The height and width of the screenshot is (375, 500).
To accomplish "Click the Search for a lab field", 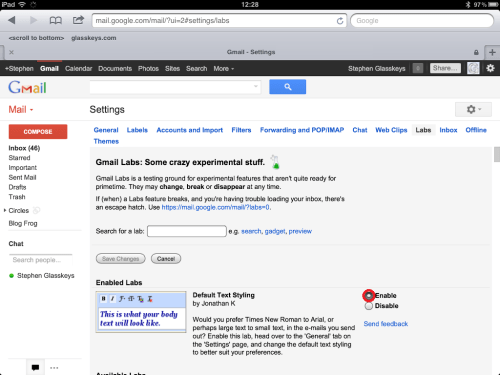I will [x=187, y=231].
